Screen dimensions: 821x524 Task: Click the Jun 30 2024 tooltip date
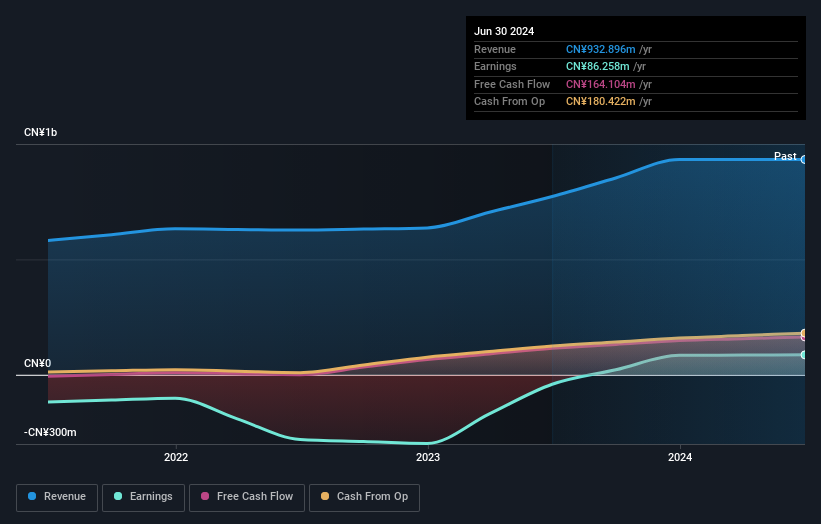point(504,31)
